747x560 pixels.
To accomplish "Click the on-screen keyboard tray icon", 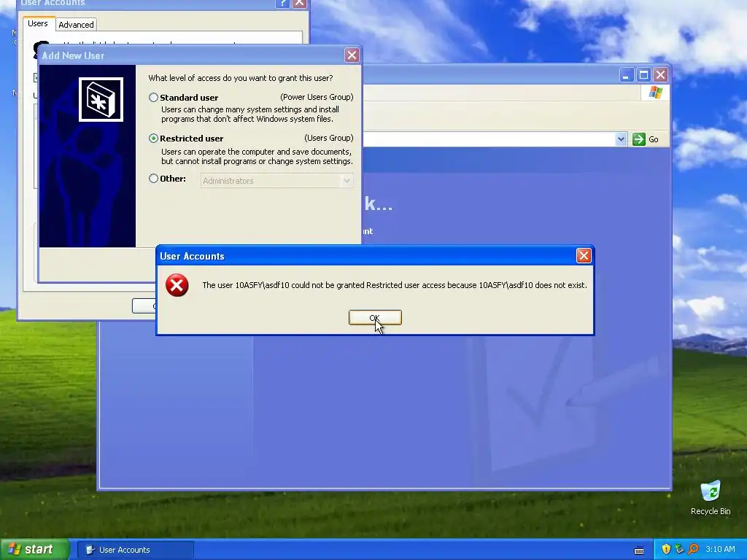I will (x=639, y=551).
